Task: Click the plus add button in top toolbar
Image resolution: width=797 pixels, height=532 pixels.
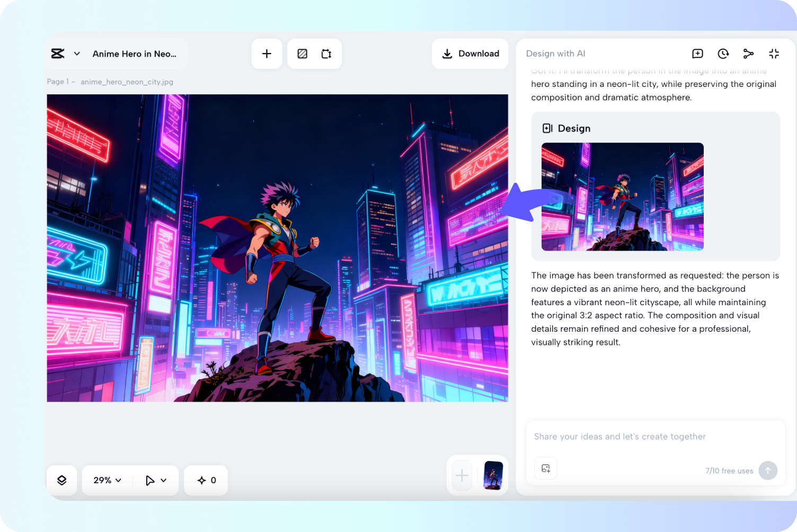Action: [267, 54]
